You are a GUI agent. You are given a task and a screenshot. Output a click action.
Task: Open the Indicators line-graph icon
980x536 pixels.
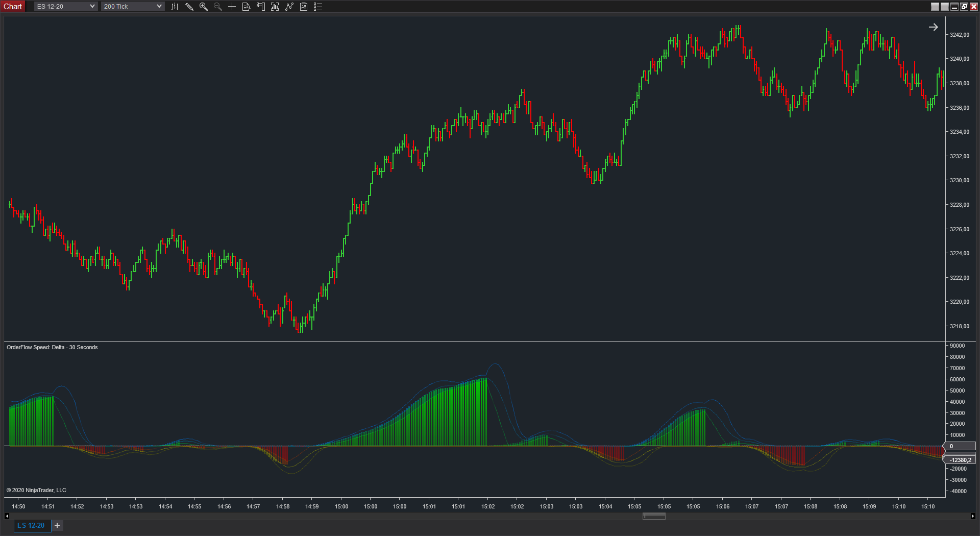(x=289, y=7)
